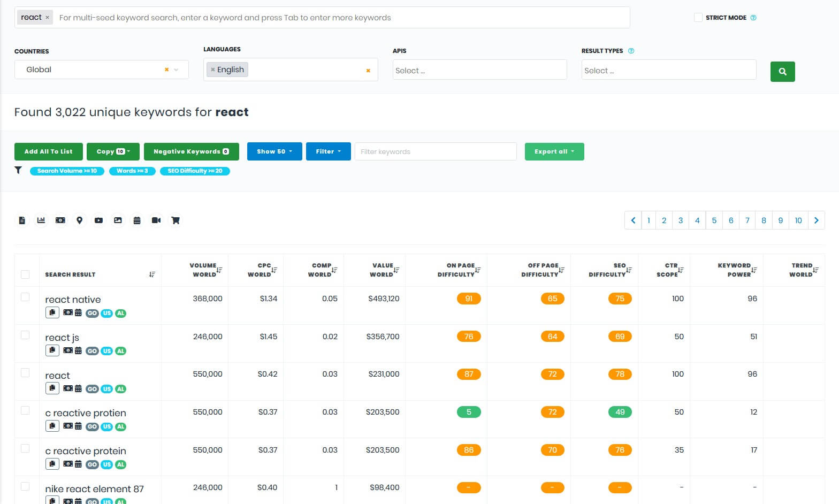Image resolution: width=839 pixels, height=504 pixels.
Task: Click the Languages input box
Action: (291, 70)
